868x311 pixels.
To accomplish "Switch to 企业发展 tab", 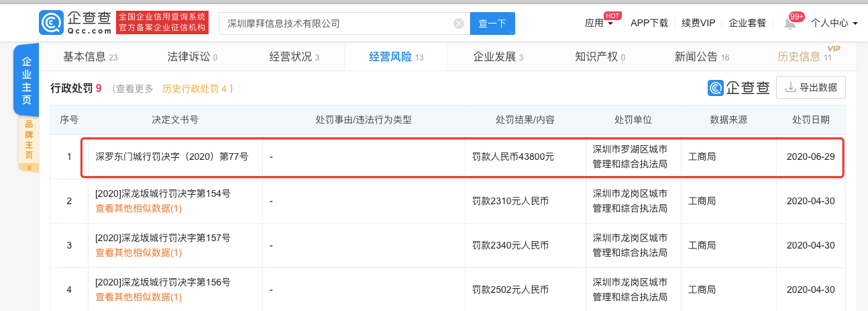I will pos(498,57).
